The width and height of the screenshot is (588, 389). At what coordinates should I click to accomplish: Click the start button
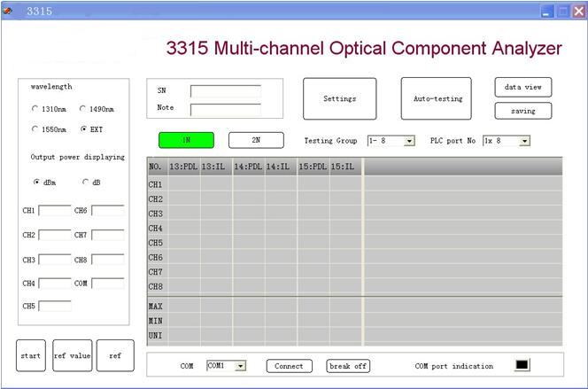(x=31, y=355)
